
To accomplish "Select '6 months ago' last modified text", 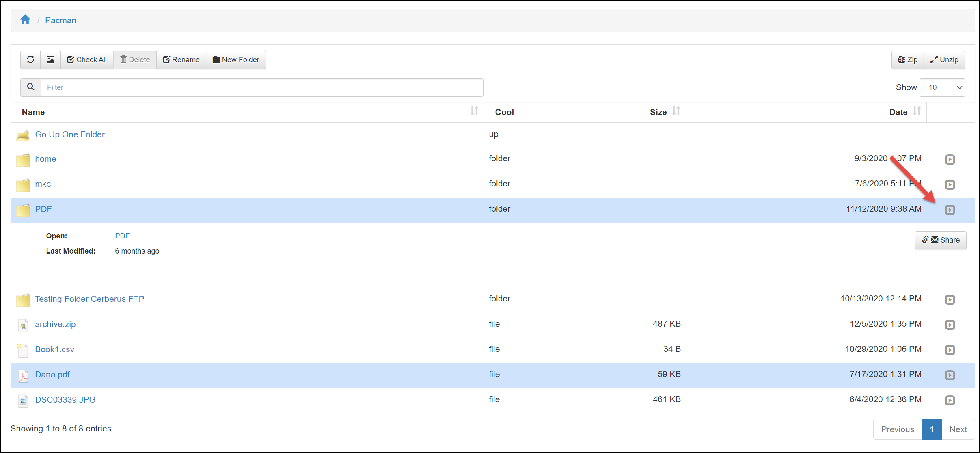I will click(x=137, y=251).
